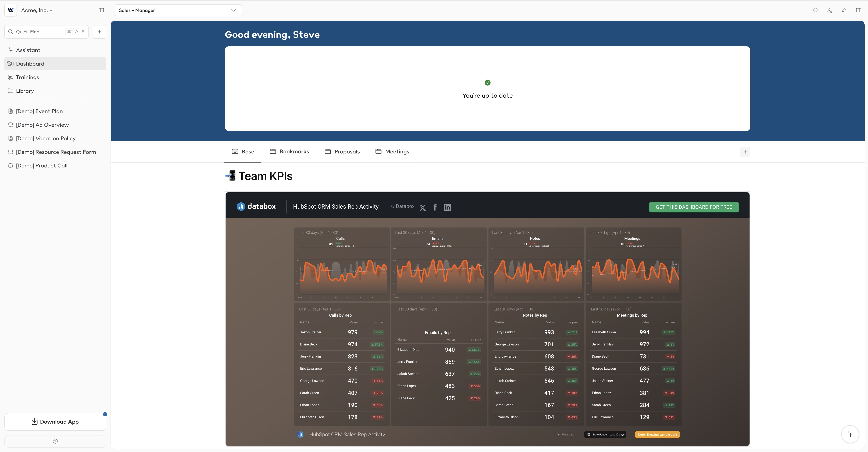The width and height of the screenshot is (868, 452).
Task: Open the Sales - Manager dropdown
Action: point(178,10)
